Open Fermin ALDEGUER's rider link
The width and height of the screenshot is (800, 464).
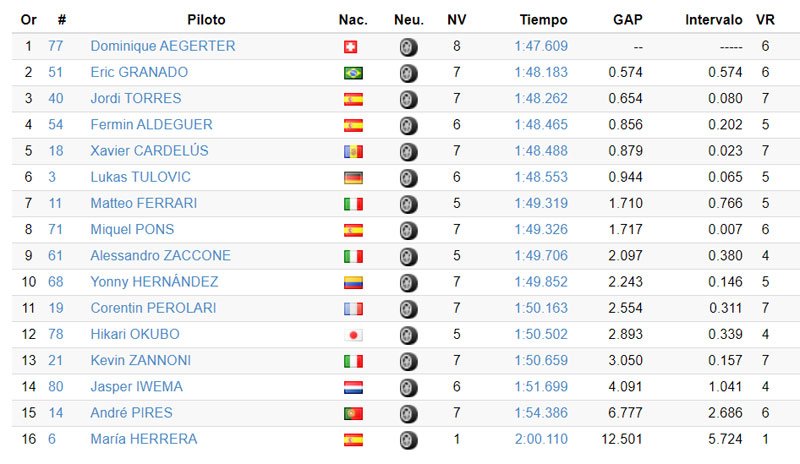[x=151, y=125]
